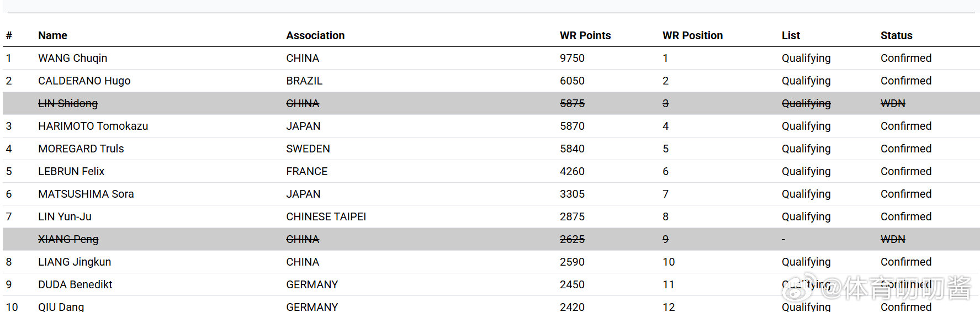
Task: Select player WANG Chuqin
Action: 72,58
